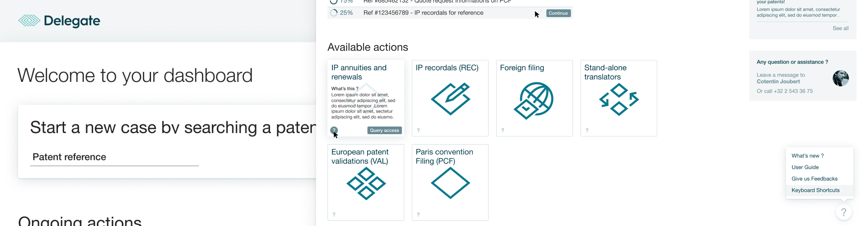This screenshot has width=868, height=226.
Task: Click the Patent reference input field
Action: pos(114,157)
